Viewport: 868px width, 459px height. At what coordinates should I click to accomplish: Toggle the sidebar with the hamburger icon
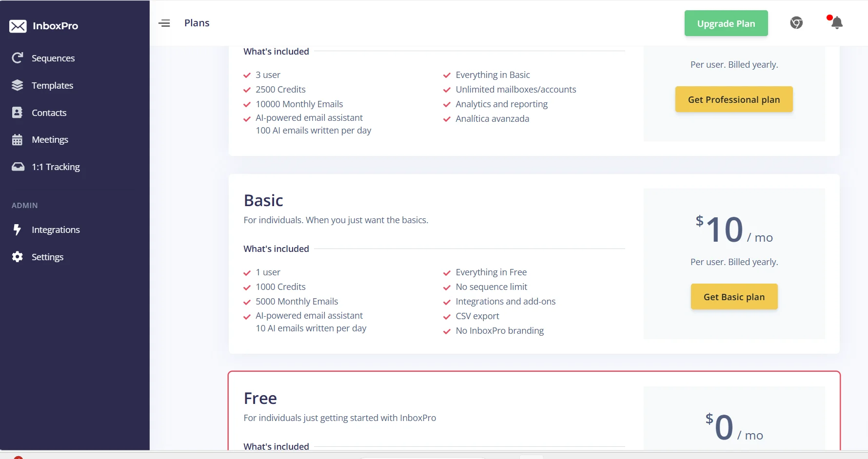coord(164,23)
